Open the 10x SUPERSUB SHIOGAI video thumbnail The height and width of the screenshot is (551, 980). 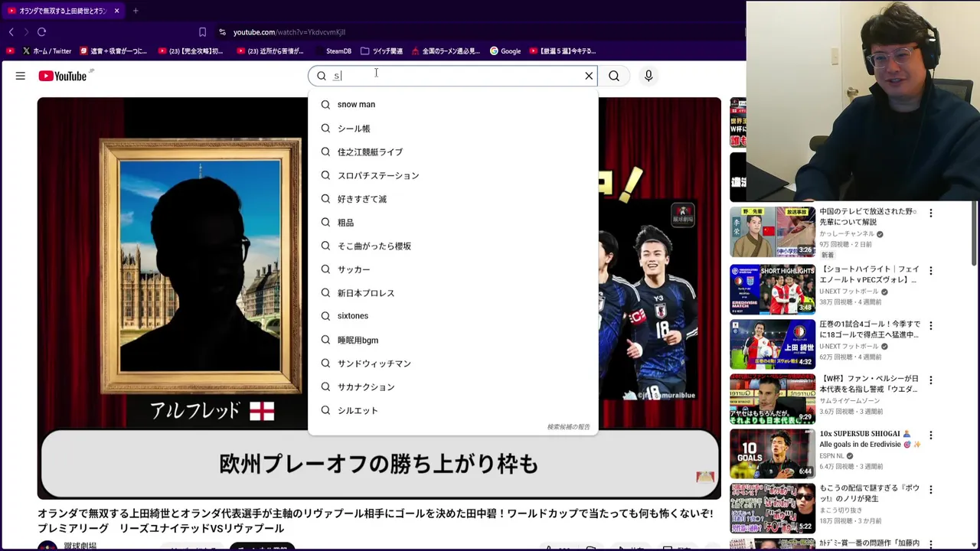coord(772,454)
